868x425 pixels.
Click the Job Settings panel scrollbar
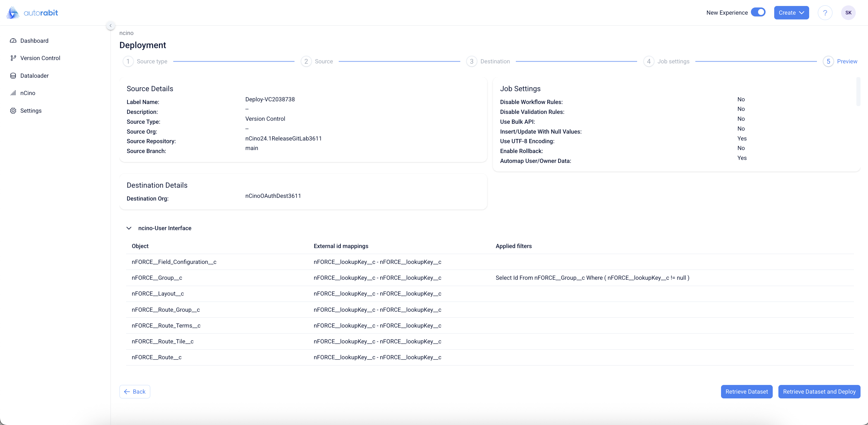tap(858, 92)
